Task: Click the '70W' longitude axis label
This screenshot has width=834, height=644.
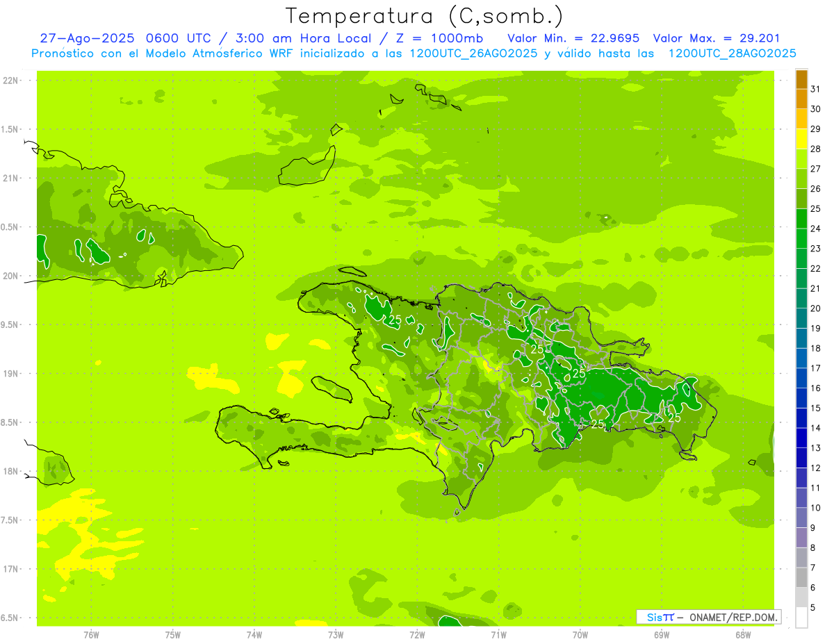Action: tap(580, 634)
